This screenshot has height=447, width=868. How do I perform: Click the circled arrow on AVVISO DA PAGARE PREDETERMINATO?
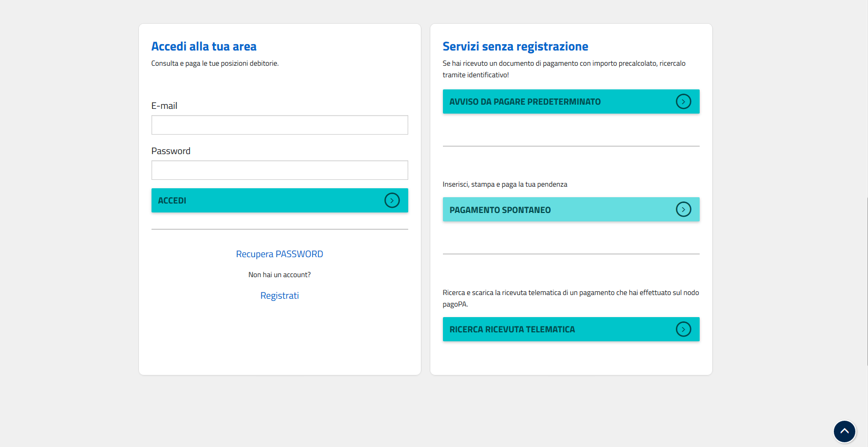pos(683,101)
